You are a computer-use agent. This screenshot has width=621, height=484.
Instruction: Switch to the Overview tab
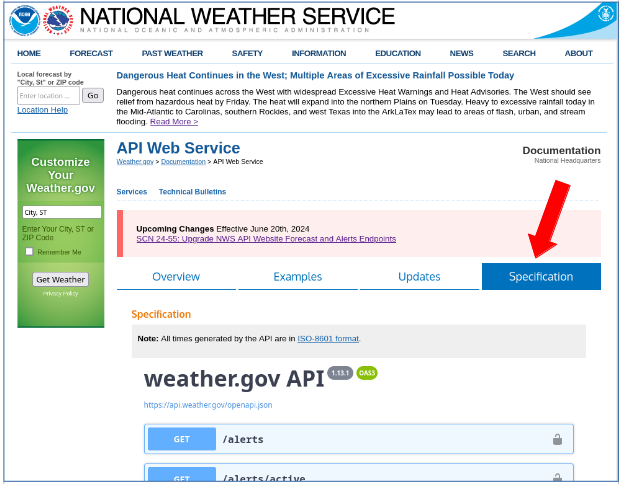176,276
